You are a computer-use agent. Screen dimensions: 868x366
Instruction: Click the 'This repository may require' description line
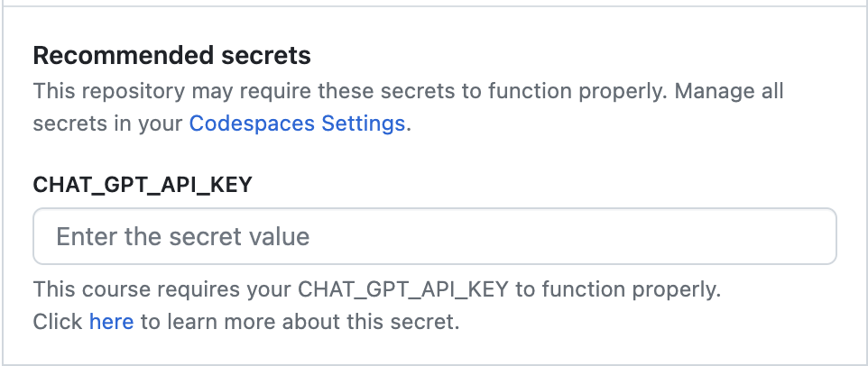tap(408, 91)
